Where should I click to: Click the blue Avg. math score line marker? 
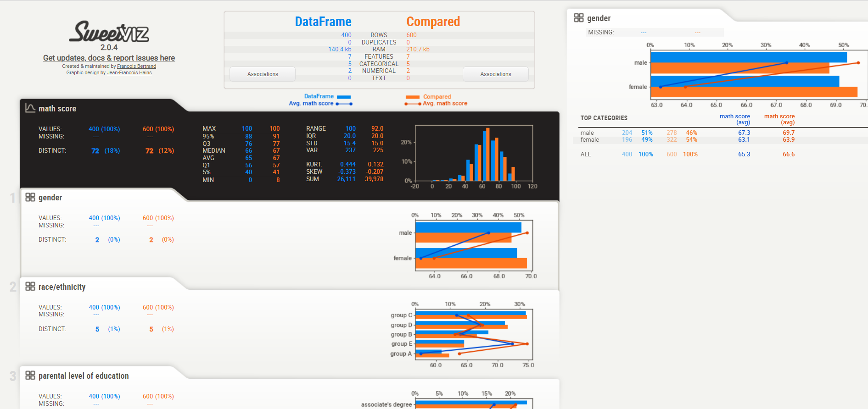[344, 104]
